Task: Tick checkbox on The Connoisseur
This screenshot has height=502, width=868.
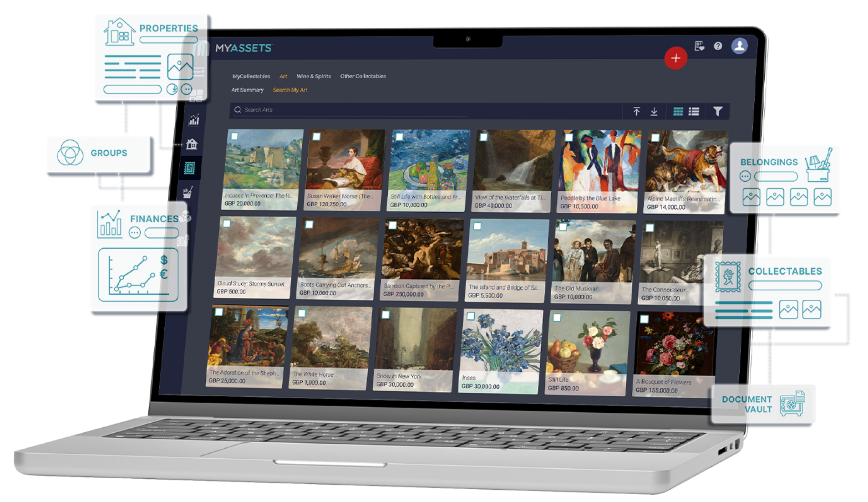Action: 650,228
